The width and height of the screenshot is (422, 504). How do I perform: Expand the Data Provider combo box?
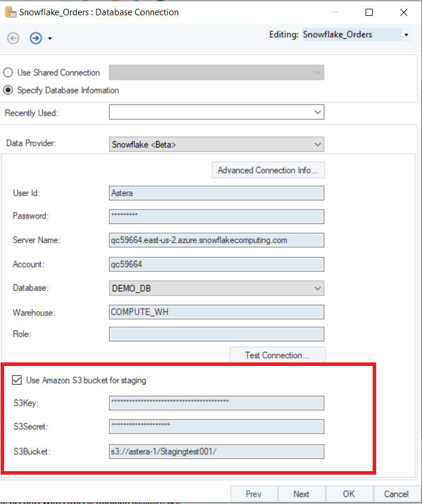click(317, 144)
